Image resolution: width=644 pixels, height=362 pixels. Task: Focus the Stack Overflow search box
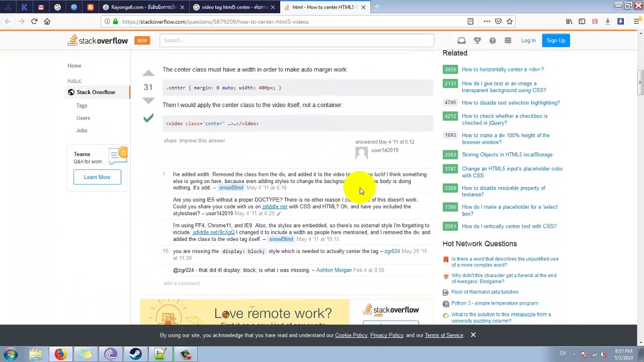(297, 40)
